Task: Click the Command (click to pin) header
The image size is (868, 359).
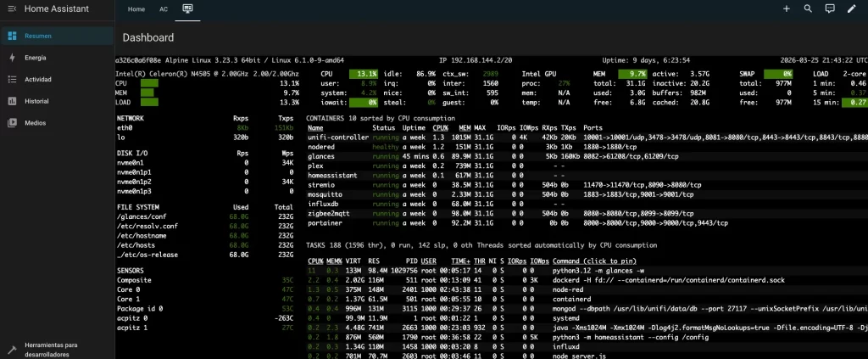Action: click(593, 261)
